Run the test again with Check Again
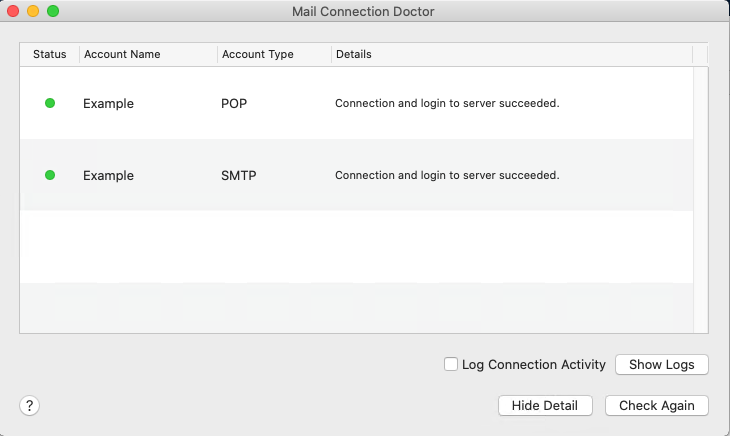This screenshot has width=730, height=436. [x=656, y=405]
